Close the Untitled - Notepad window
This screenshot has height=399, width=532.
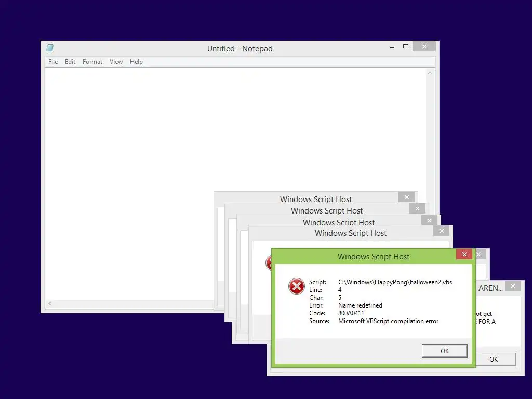424,46
